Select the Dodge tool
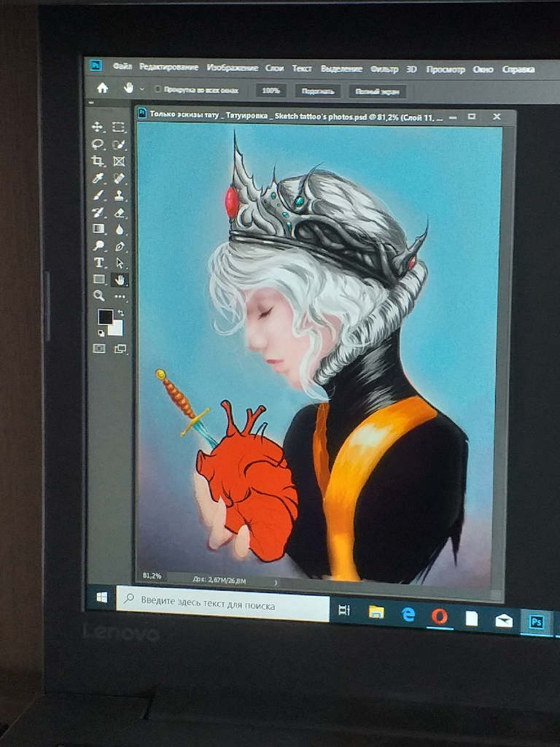This screenshot has width=560, height=747. tap(98, 245)
